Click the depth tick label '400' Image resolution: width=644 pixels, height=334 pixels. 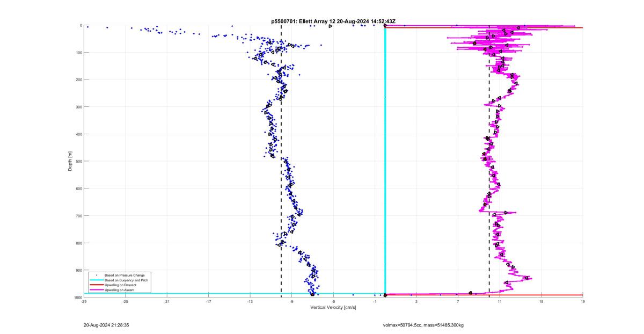78,134
